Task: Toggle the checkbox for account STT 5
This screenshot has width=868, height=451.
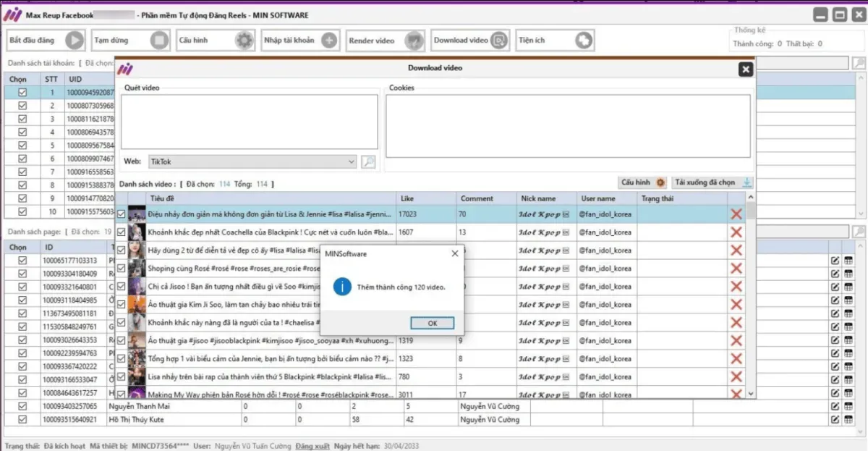Action: [22, 145]
